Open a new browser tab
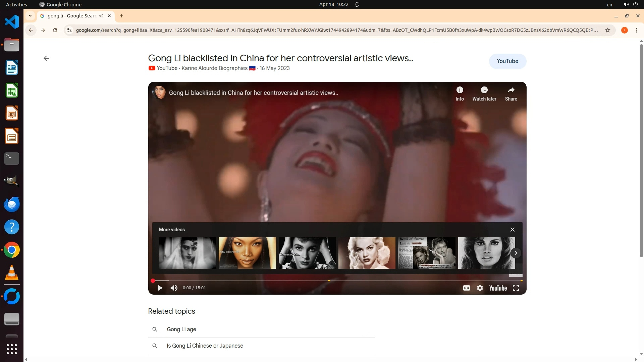The height and width of the screenshot is (362, 644). click(121, 16)
